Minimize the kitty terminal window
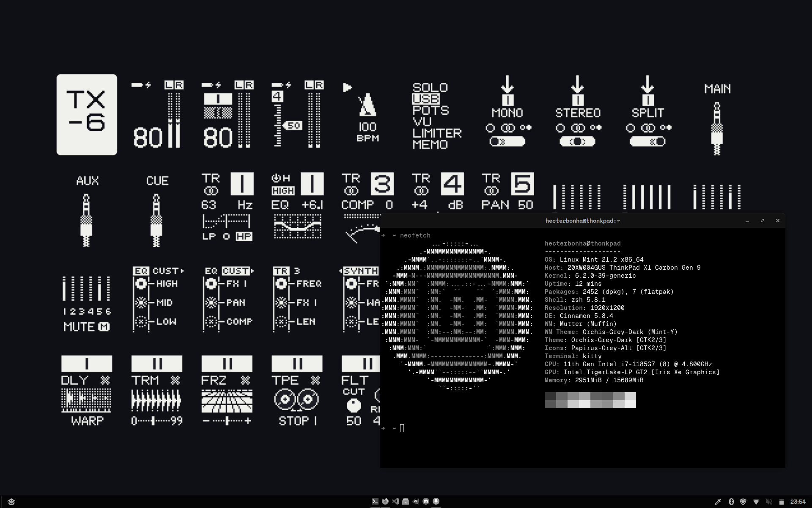Viewport: 812px width, 508px height. 747,221
